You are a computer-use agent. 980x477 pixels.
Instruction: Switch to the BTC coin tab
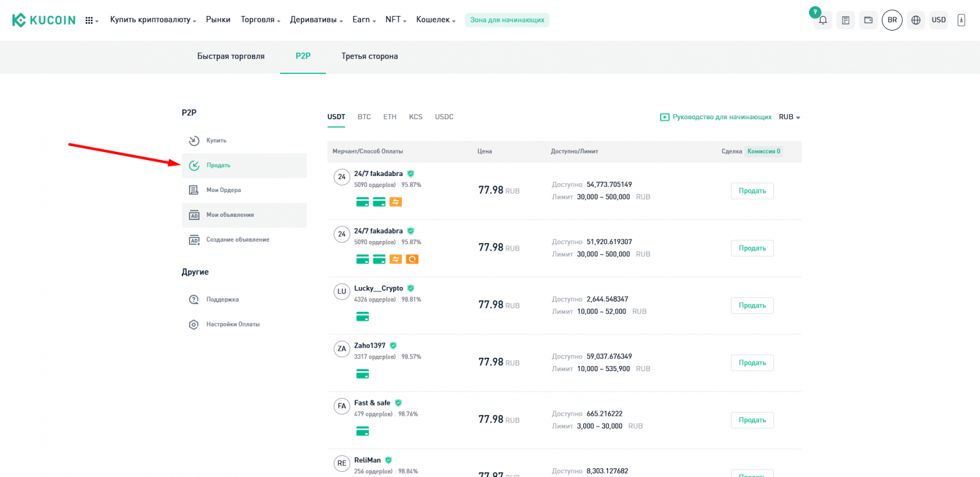(364, 117)
